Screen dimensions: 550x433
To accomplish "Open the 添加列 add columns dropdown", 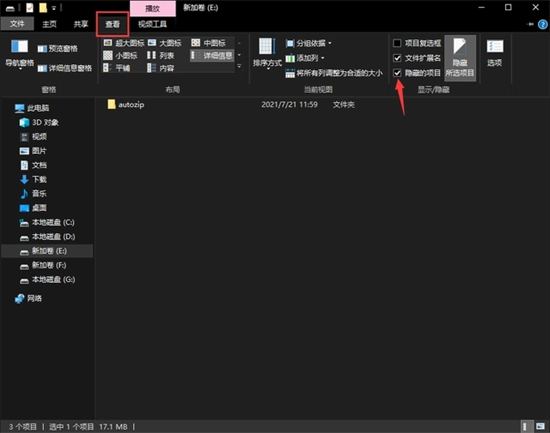I will [x=305, y=58].
